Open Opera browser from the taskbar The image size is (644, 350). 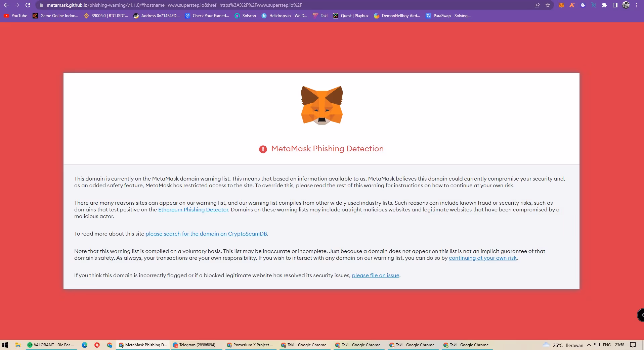[97, 345]
